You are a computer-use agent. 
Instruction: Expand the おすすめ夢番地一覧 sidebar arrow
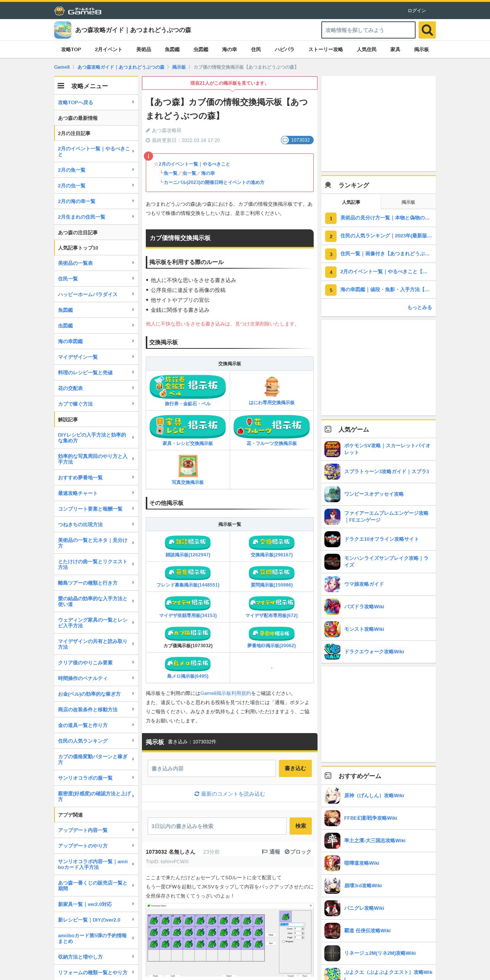133,477
